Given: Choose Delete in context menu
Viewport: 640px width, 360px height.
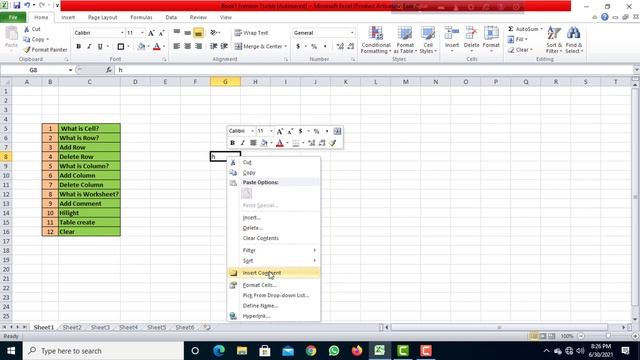Looking at the screenshot, I should (274, 228).
